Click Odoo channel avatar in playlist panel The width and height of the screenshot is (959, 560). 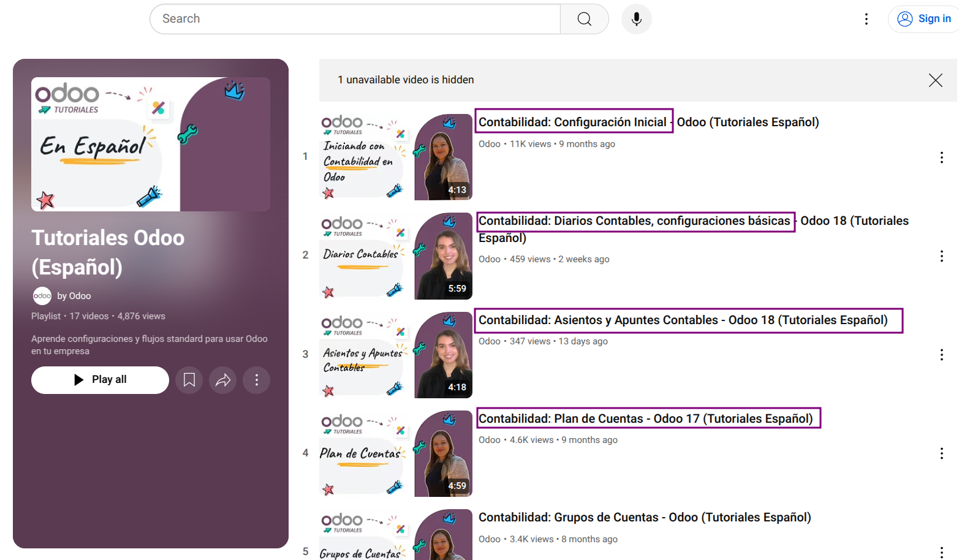point(42,296)
